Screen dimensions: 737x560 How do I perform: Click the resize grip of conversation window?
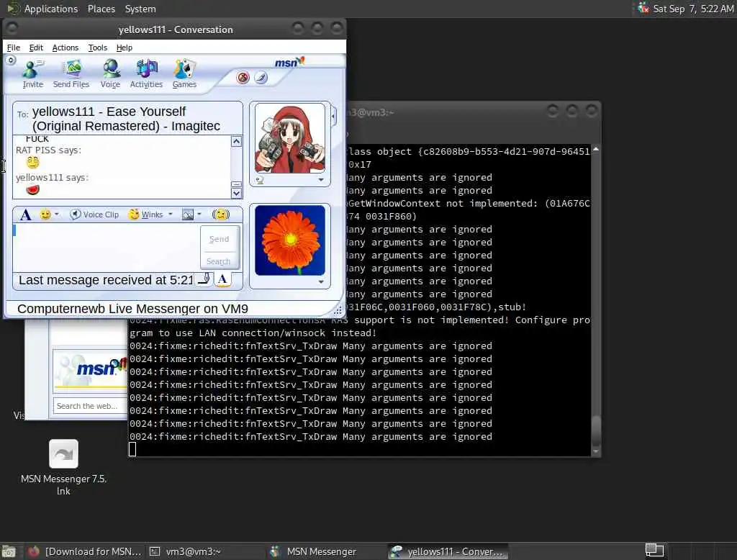(338, 310)
